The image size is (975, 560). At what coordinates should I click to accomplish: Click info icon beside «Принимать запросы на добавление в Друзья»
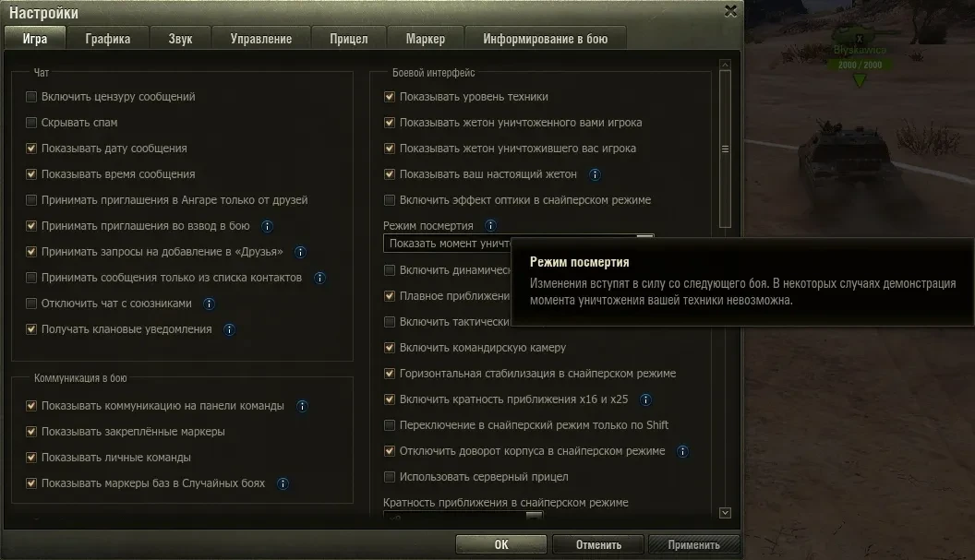point(300,253)
